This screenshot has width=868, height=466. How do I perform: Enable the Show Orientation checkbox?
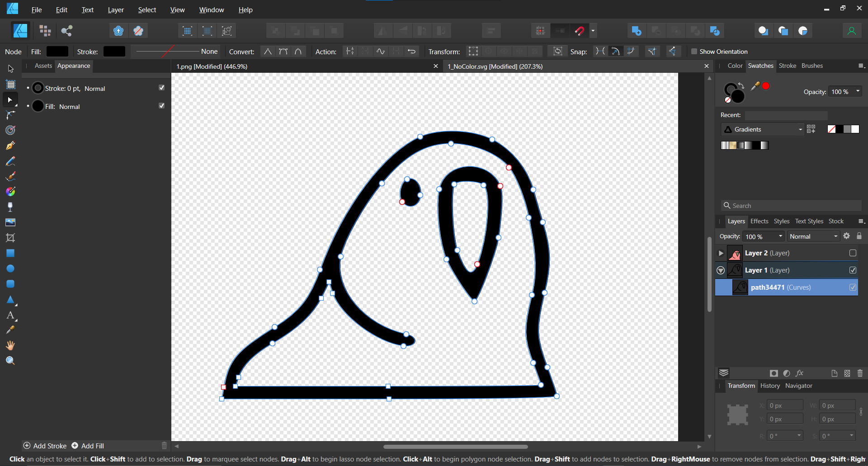tap(694, 52)
